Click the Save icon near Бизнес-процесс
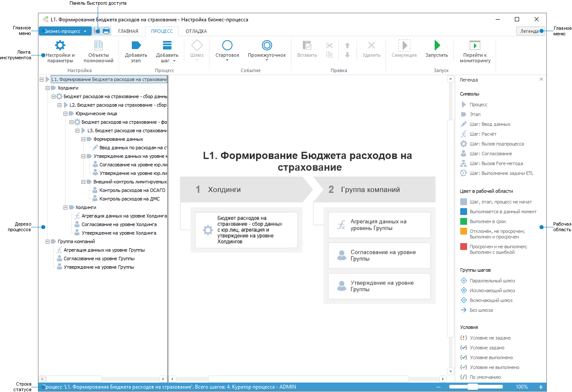 97,31
